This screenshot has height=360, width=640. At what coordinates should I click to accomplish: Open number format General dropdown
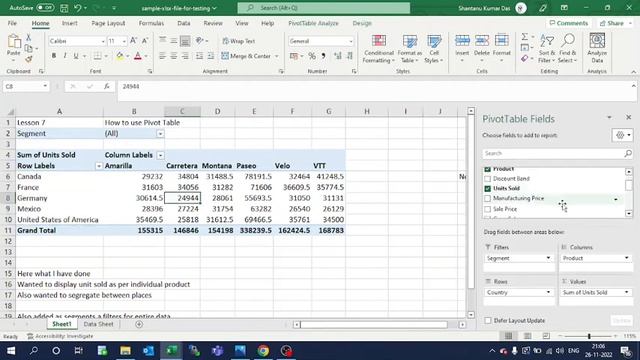pyautogui.click(x=350, y=41)
